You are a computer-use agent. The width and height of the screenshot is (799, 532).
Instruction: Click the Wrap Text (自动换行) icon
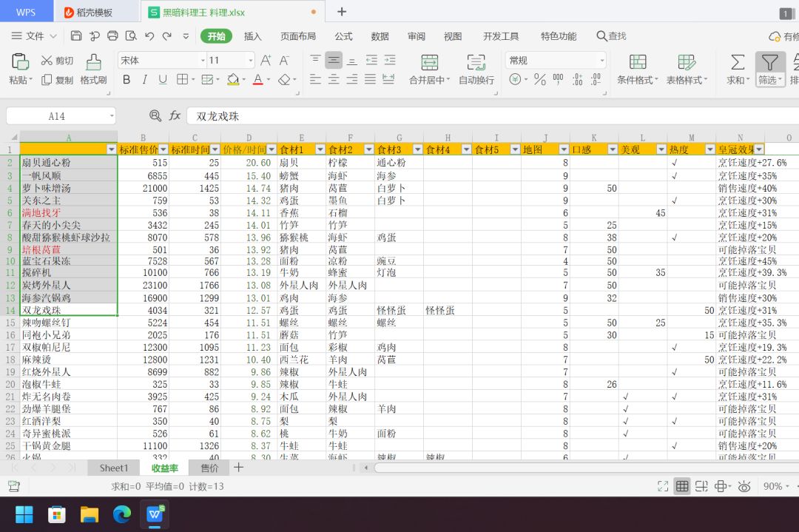[x=476, y=62]
